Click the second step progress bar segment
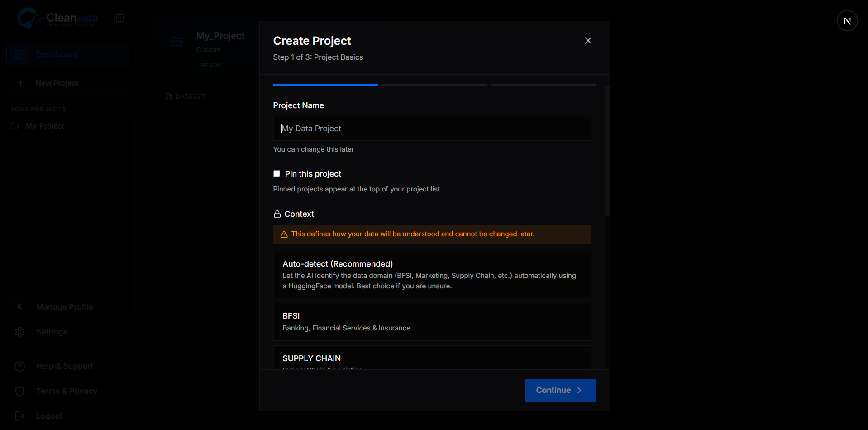The width and height of the screenshot is (868, 430). click(x=434, y=85)
